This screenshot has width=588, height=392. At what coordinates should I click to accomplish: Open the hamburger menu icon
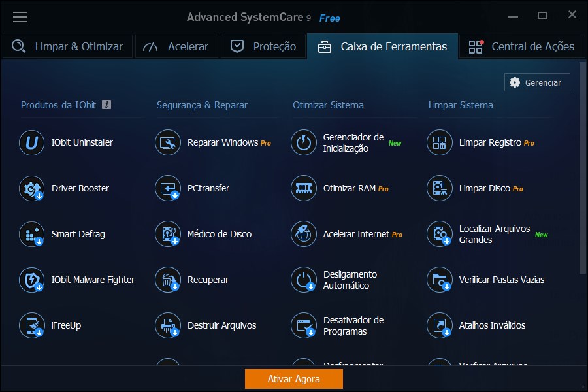coord(20,17)
